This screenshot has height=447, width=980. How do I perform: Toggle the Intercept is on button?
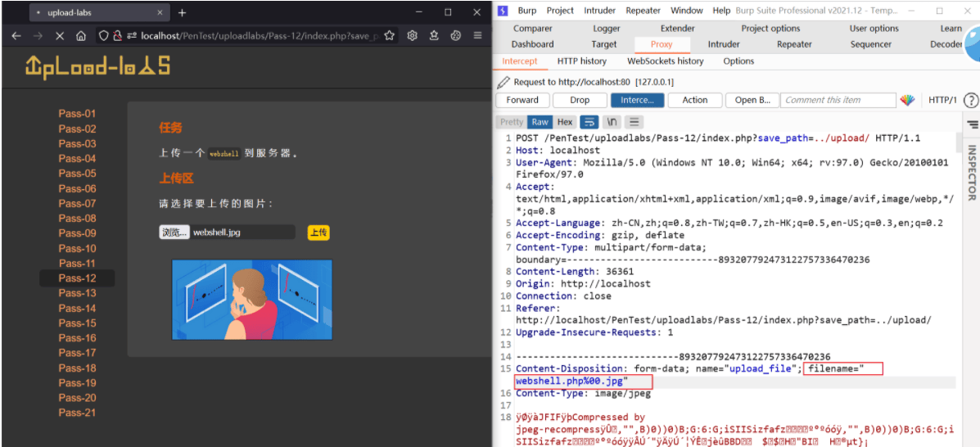click(638, 100)
